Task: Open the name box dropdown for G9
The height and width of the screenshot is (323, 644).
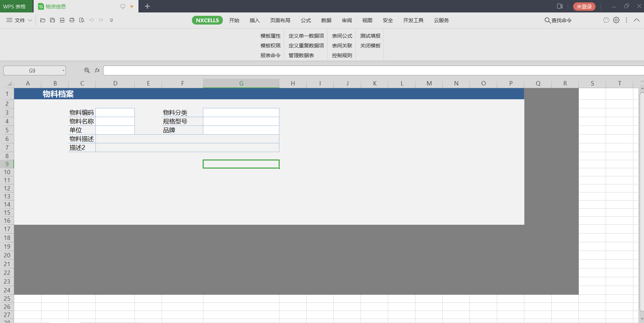Action: (x=63, y=71)
